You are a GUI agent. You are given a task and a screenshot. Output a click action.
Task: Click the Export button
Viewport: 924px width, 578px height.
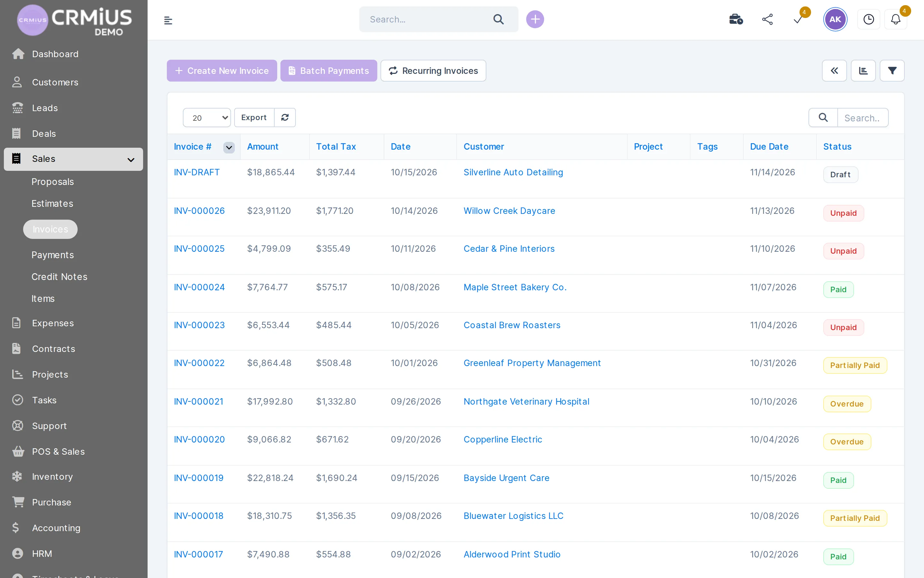[254, 117]
